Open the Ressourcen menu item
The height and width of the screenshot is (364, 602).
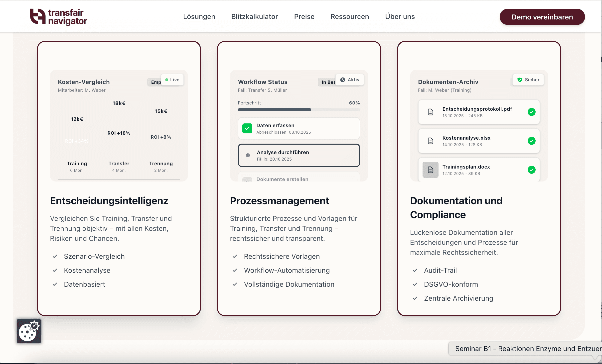(x=349, y=17)
